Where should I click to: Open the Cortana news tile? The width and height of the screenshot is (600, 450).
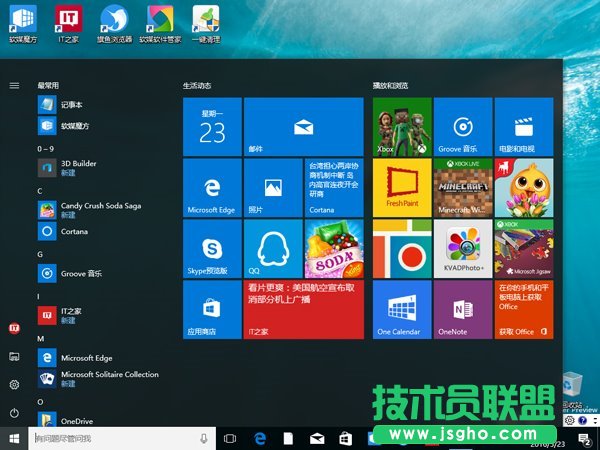[334, 188]
